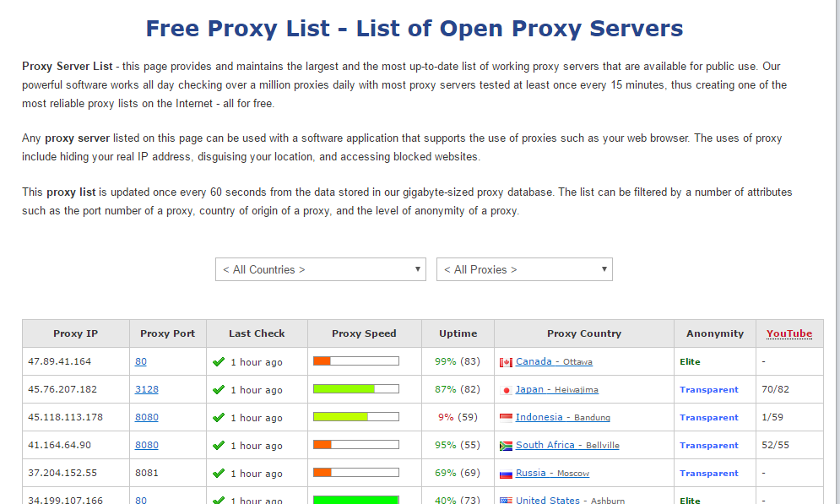Click port 80 link for 47.89.41.164
Screen dimensions: 840x504
140,361
